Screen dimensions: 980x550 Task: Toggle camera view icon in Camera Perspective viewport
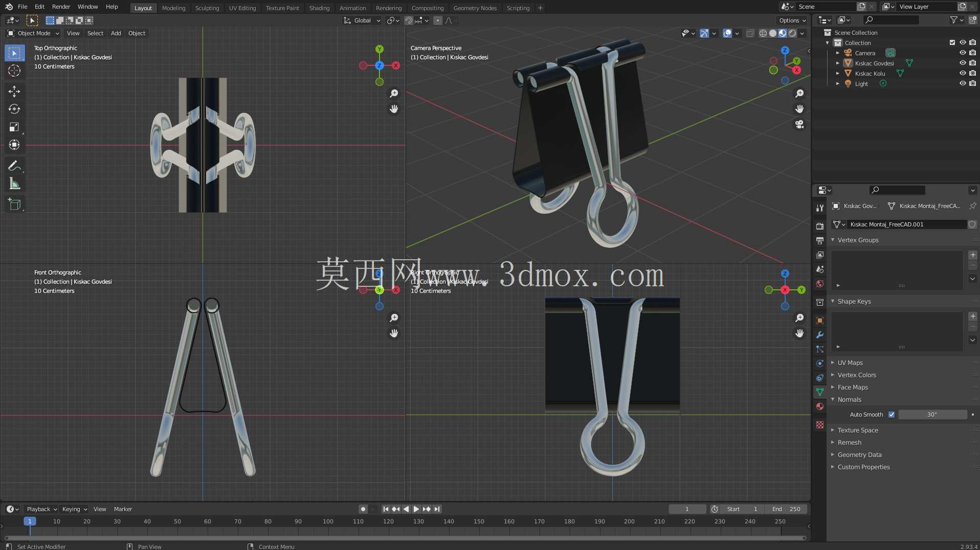[x=799, y=124]
